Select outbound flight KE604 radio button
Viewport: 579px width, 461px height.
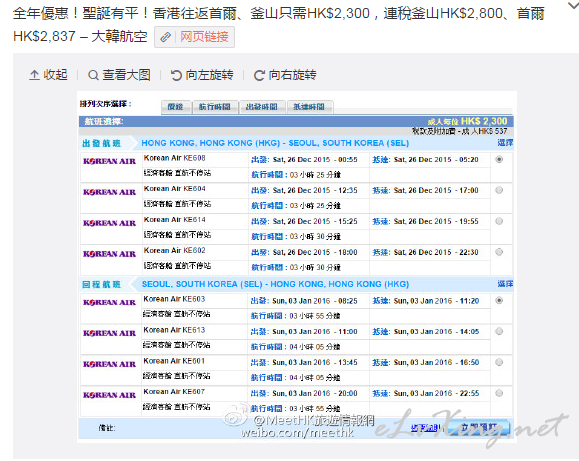point(499,190)
